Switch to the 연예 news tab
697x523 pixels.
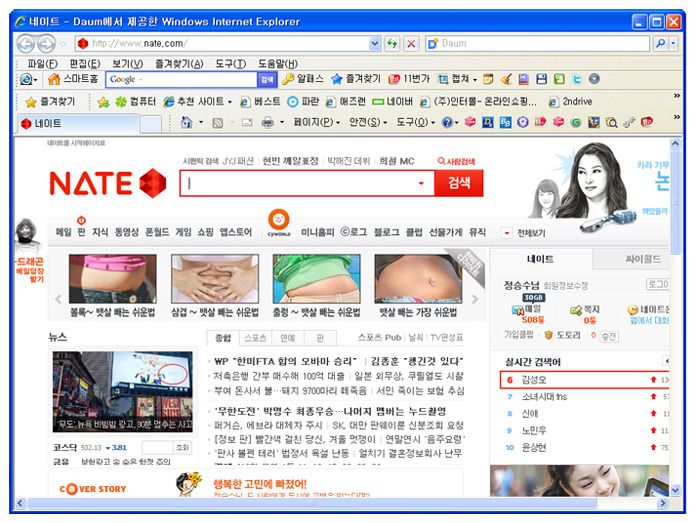(x=288, y=338)
